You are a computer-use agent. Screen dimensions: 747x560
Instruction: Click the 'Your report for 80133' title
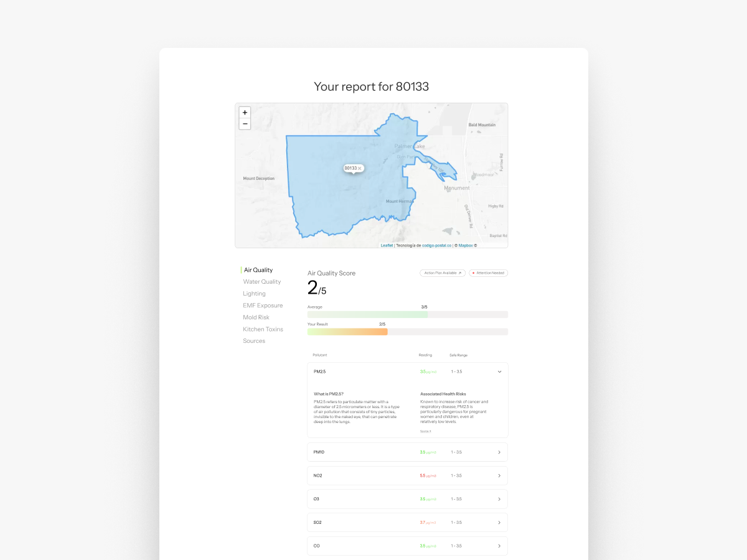click(x=372, y=86)
